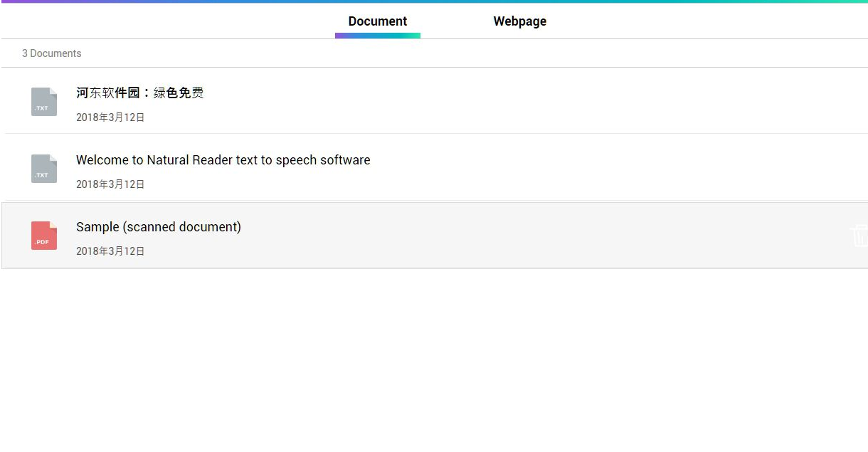Open the document titled 河东软件园：绿色免费
This screenshot has width=868, height=452.
139,92
